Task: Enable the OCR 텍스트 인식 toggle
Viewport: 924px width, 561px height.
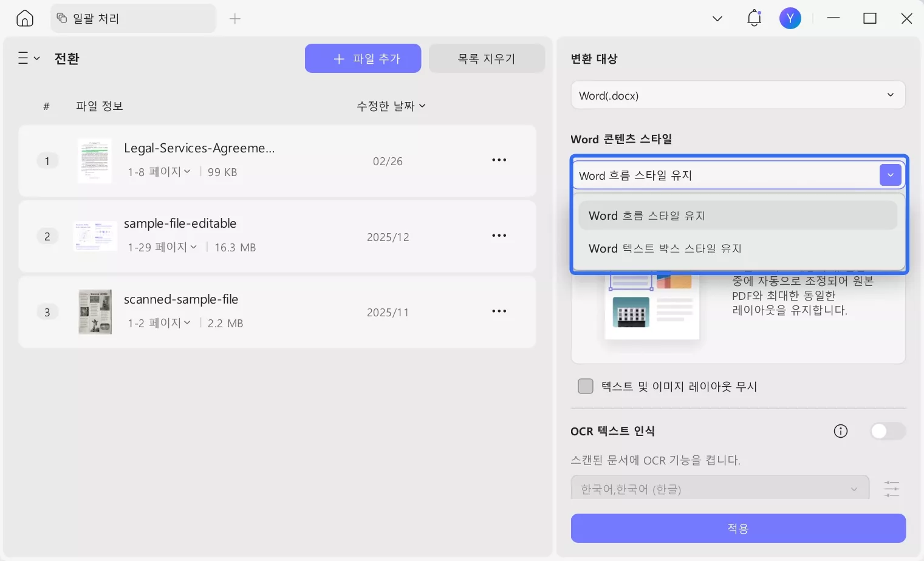Action: point(887,430)
